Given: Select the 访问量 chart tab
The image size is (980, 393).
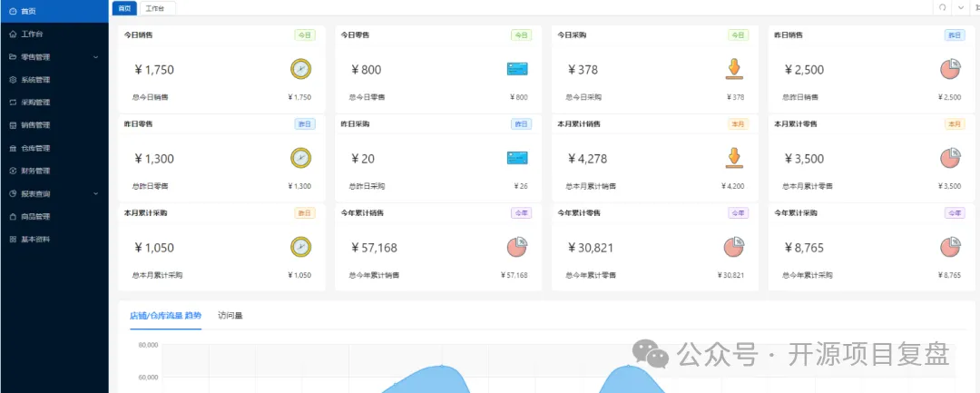Looking at the screenshot, I should tap(230, 316).
